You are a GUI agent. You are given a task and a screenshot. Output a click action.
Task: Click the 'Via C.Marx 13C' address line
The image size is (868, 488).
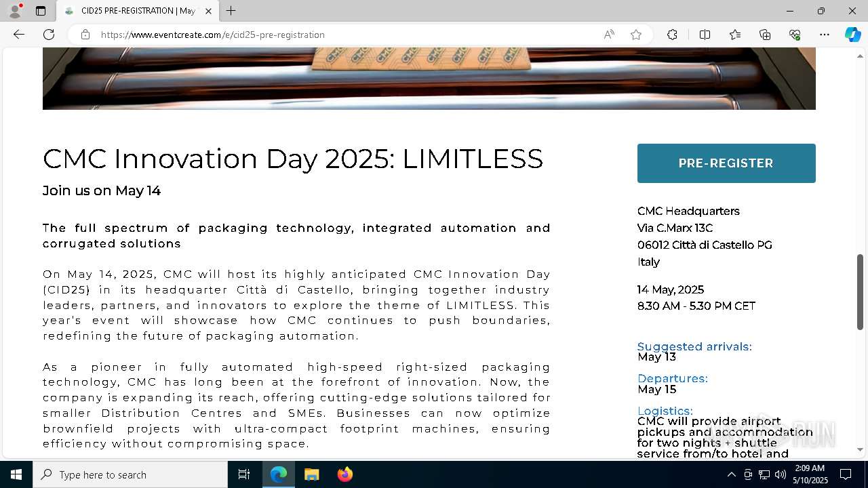coord(675,228)
